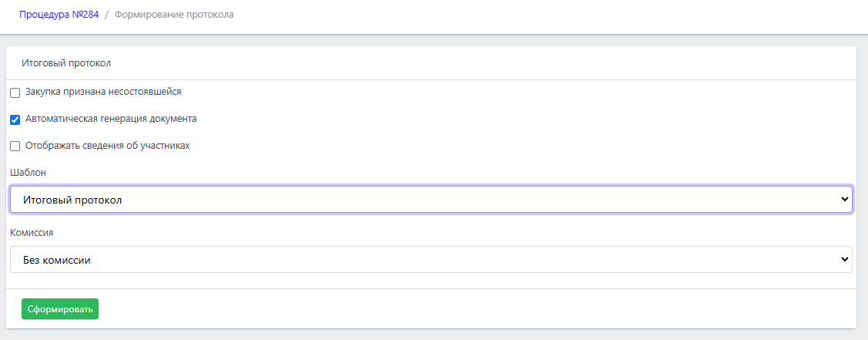868x340 pixels.
Task: Click the Отображать сведения об участниках label
Action: pos(107,145)
